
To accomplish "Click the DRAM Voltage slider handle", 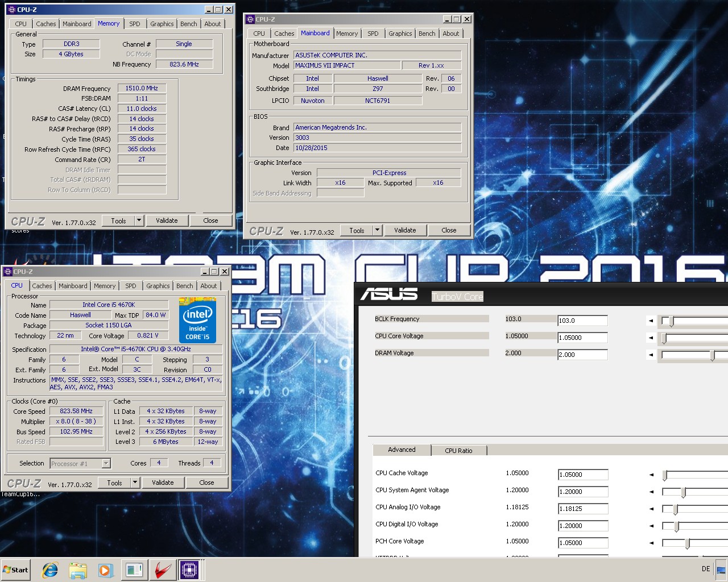I will click(x=713, y=355).
